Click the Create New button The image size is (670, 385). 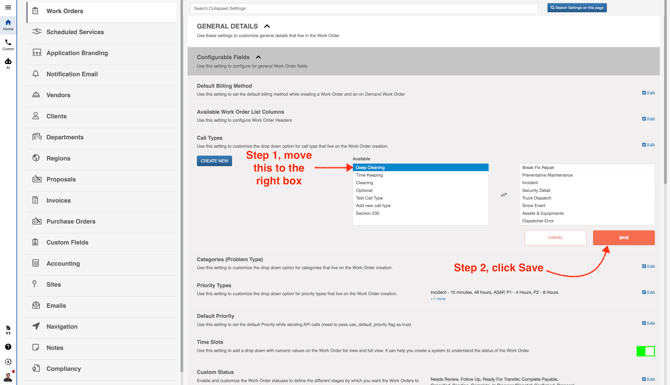(215, 161)
